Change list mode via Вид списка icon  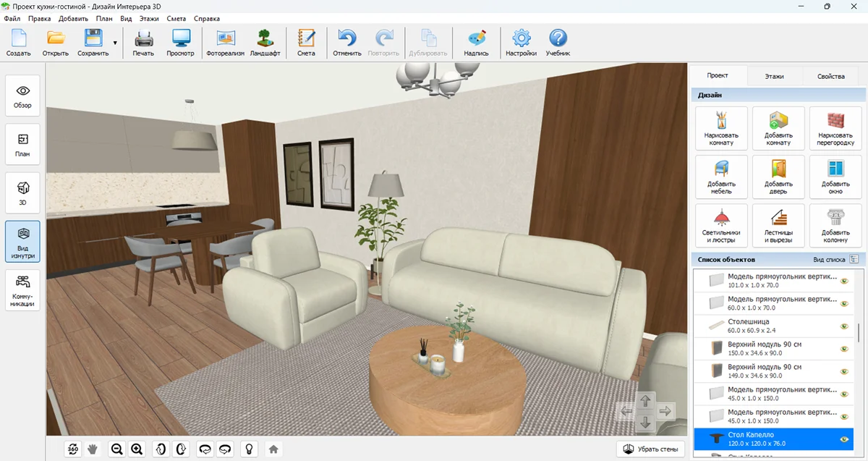(x=854, y=259)
